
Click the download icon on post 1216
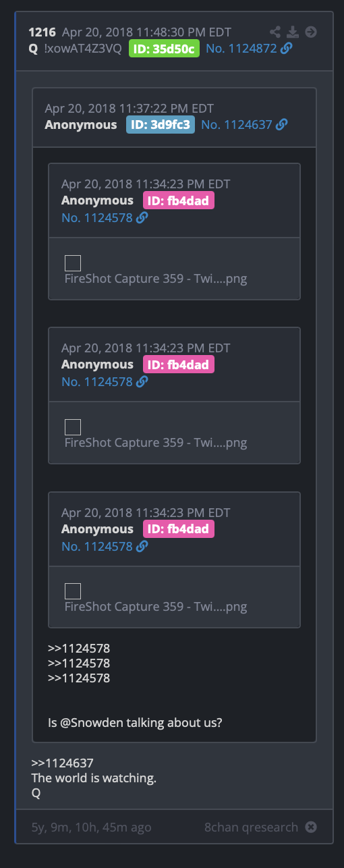point(293,32)
